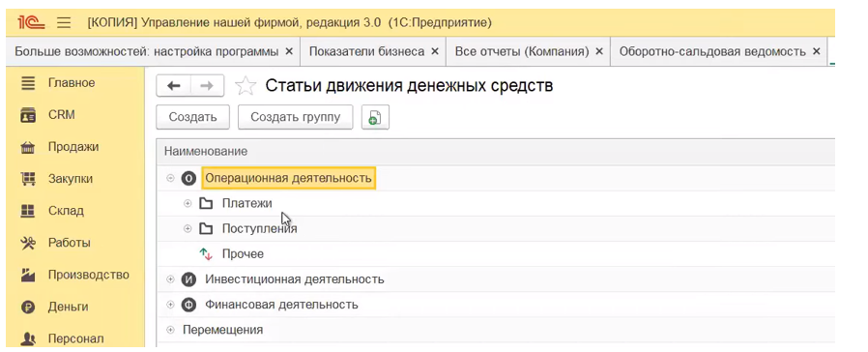This screenshot has height=352, width=868.
Task: Go forward with the right arrow button
Action: point(207,86)
